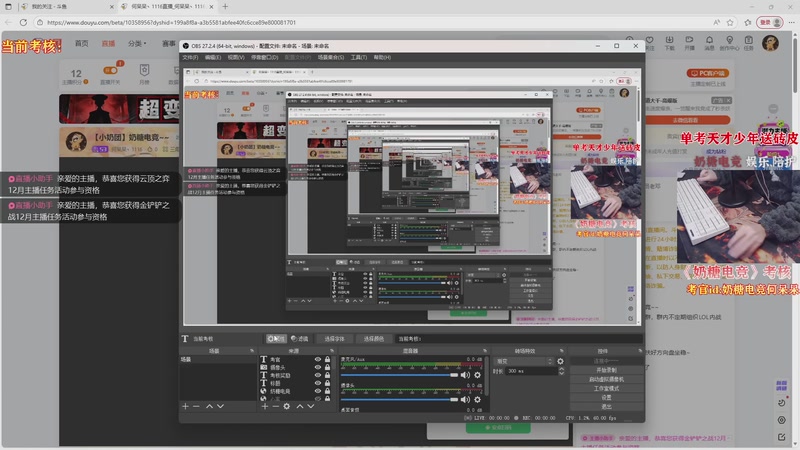Click 工作室模式 button in OBS controls

tap(606, 388)
